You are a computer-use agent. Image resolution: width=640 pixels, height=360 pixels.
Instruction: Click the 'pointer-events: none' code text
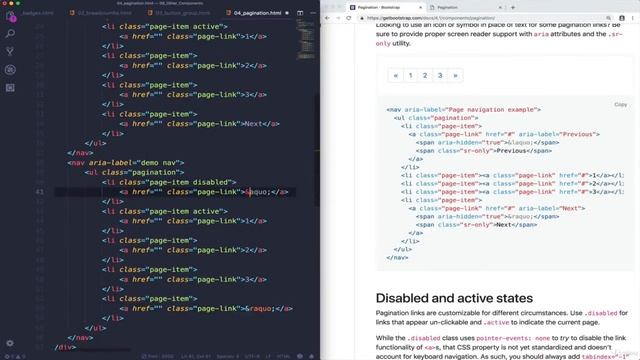pyautogui.click(x=513, y=338)
